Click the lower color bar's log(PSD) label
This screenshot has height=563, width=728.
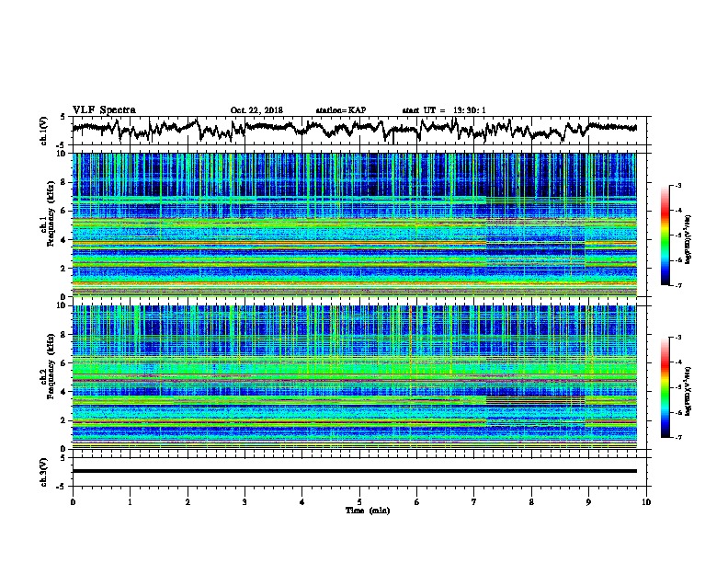click(x=688, y=391)
